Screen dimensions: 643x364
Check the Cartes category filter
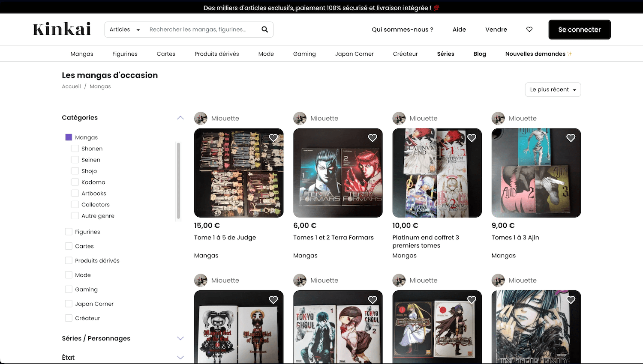click(x=69, y=246)
